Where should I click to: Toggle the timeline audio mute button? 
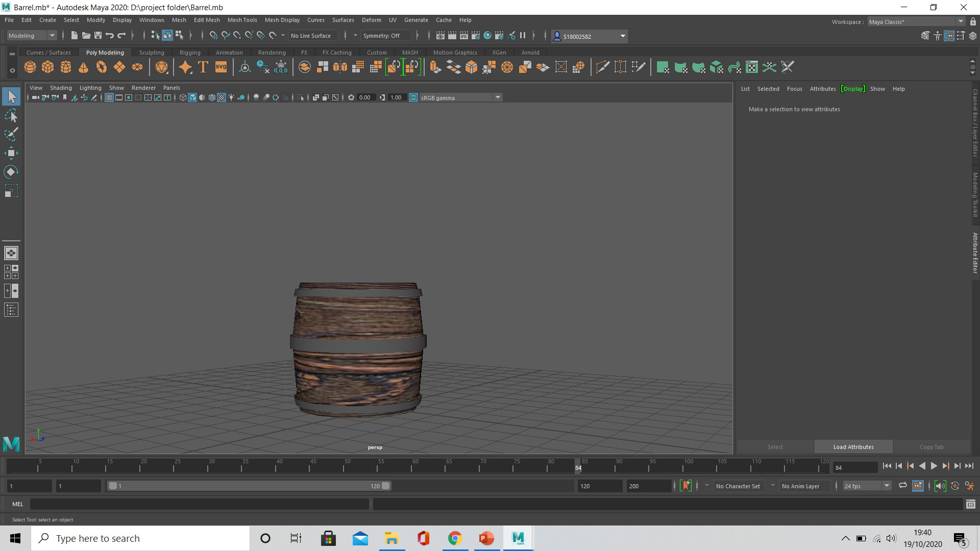(x=940, y=486)
